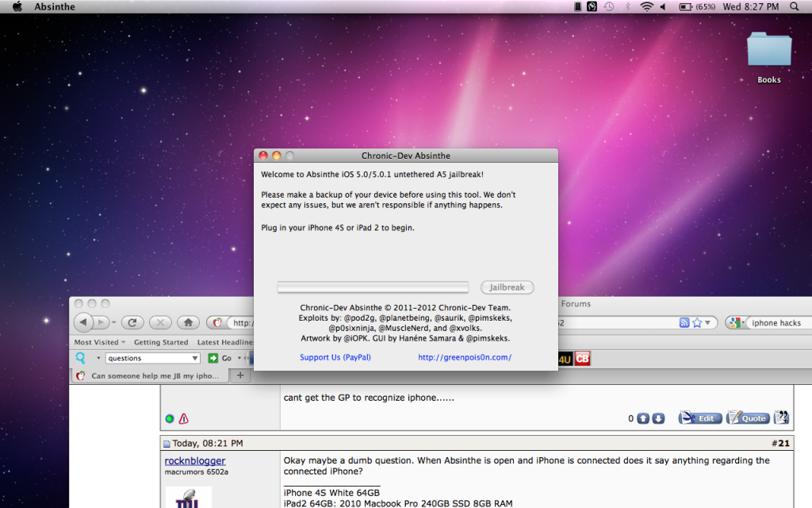Open the Support Us (PayPal) link
The height and width of the screenshot is (508, 812).
tap(335, 357)
